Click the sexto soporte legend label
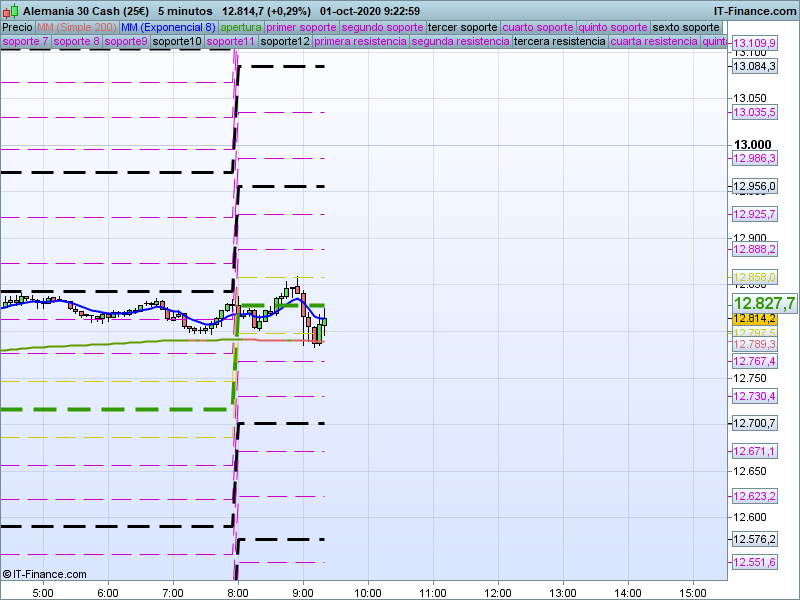This screenshot has height=600, width=800. tap(686, 28)
